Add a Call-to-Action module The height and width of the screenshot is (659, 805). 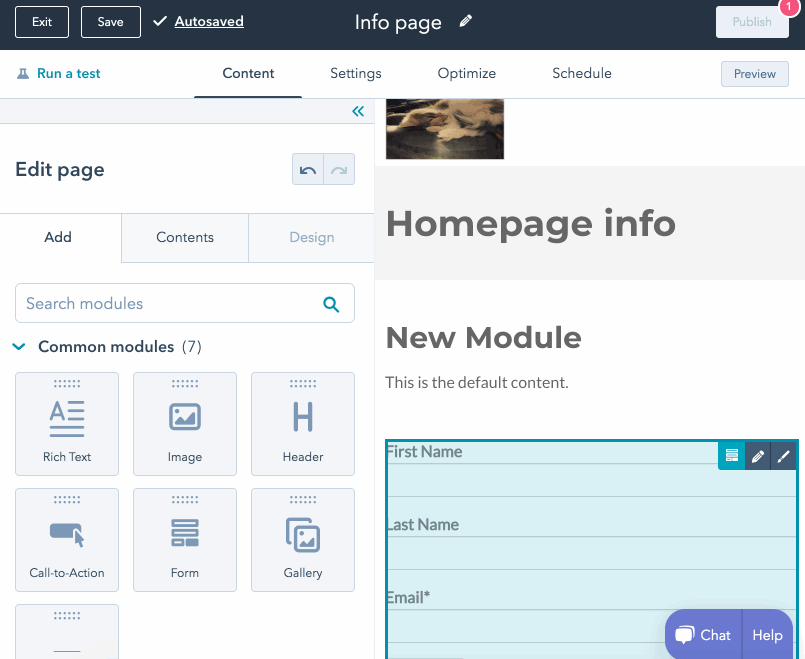(66, 539)
